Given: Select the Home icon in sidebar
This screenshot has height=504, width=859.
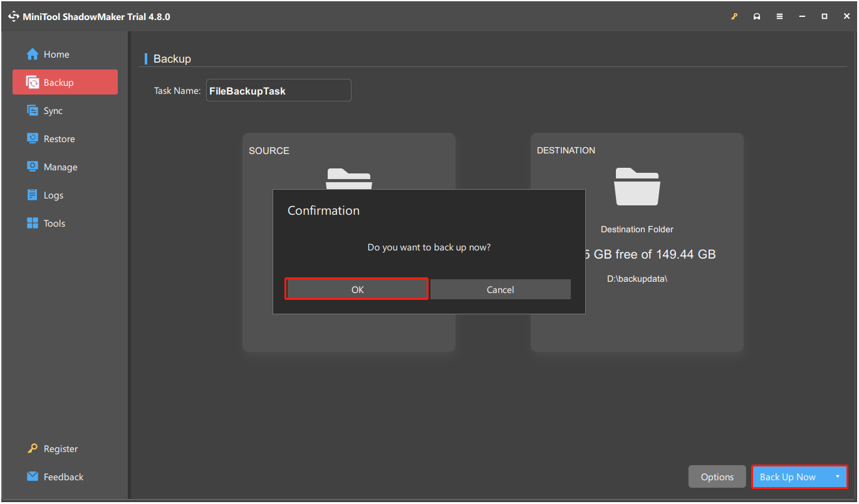Looking at the screenshot, I should (x=32, y=54).
